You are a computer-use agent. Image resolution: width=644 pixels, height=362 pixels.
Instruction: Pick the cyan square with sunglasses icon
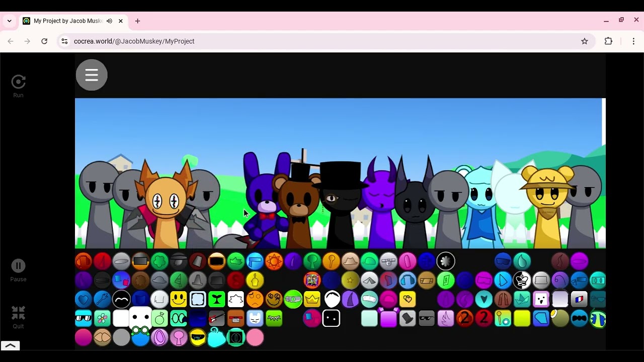84,318
